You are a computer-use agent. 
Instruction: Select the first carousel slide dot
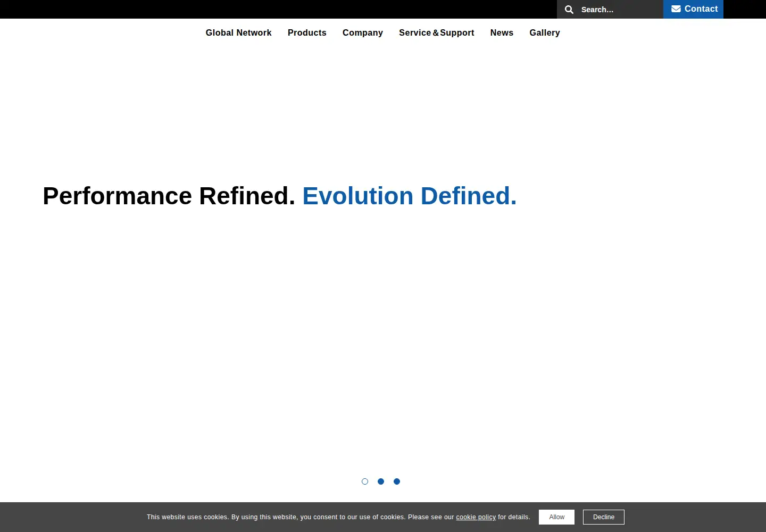tap(365, 481)
